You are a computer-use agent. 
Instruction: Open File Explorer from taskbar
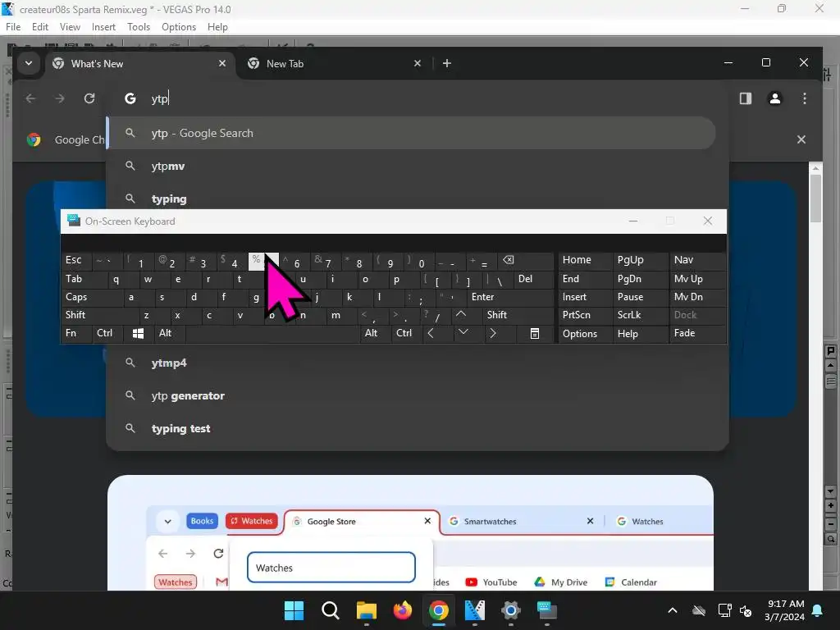point(367,610)
